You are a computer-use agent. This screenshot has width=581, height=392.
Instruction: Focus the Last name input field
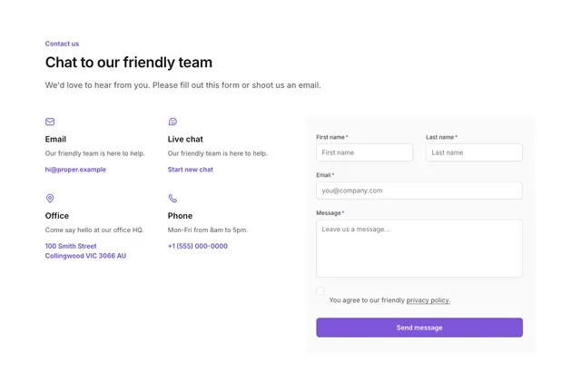point(474,152)
